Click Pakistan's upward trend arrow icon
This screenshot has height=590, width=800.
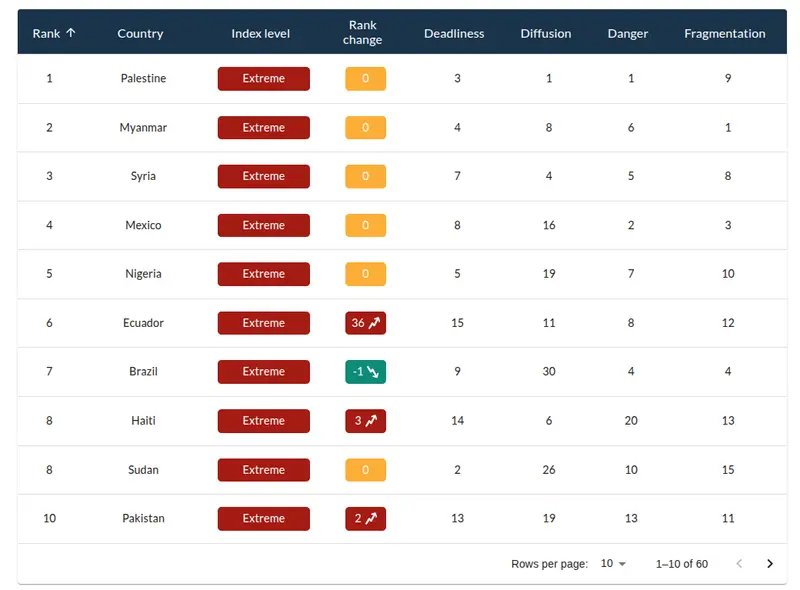[371, 519]
